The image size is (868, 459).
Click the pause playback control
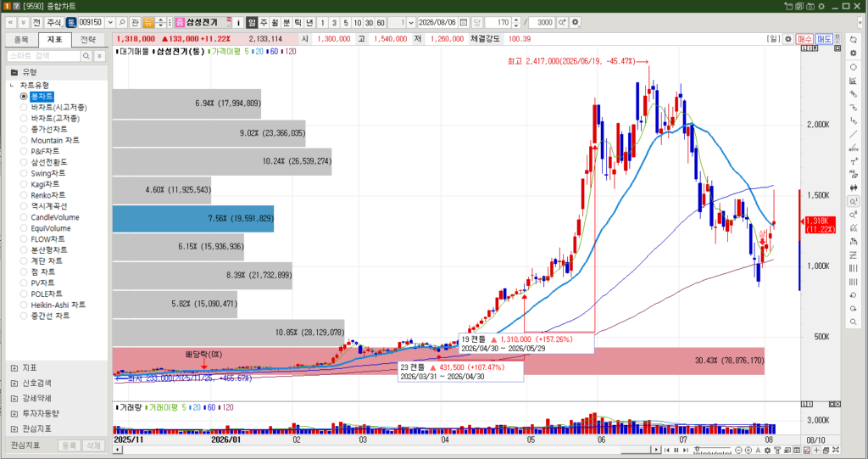pos(676,451)
